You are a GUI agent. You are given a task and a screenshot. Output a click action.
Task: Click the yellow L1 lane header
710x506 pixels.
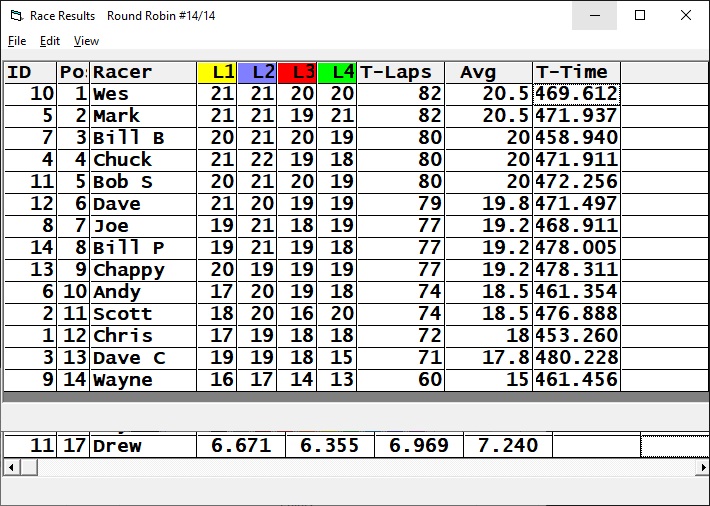(217, 72)
